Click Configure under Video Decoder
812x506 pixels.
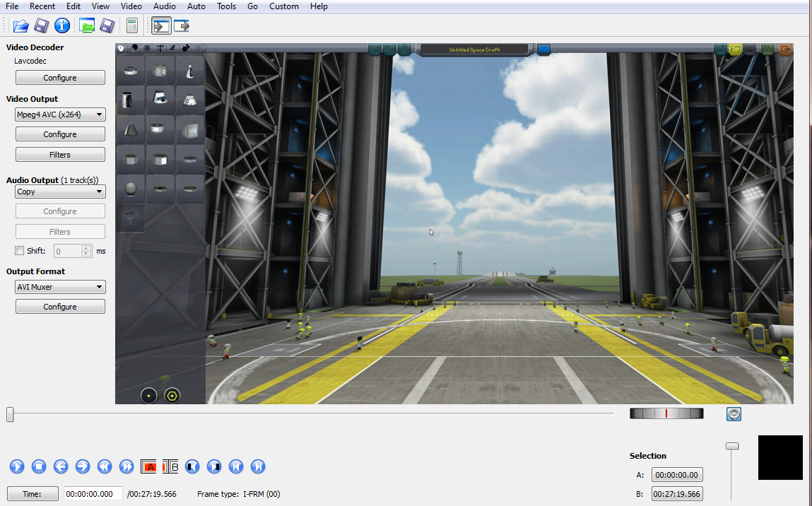(60, 78)
